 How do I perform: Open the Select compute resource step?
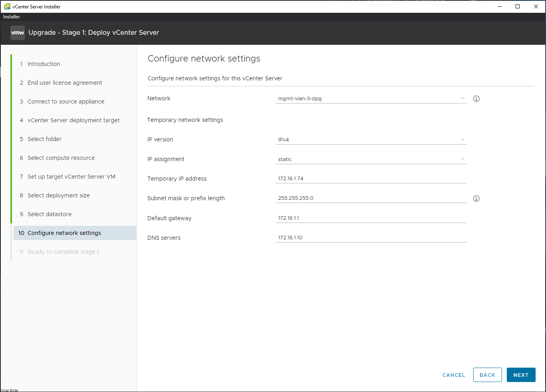click(61, 157)
